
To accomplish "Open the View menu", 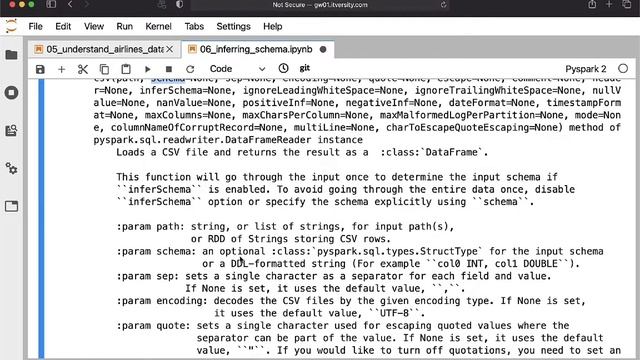I will (x=94, y=27).
